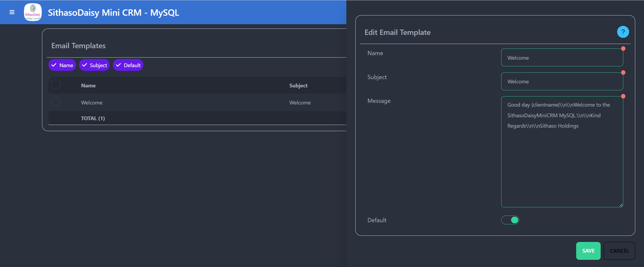This screenshot has width=644, height=267.
Task: Click the Default field label
Action: coord(377,220)
